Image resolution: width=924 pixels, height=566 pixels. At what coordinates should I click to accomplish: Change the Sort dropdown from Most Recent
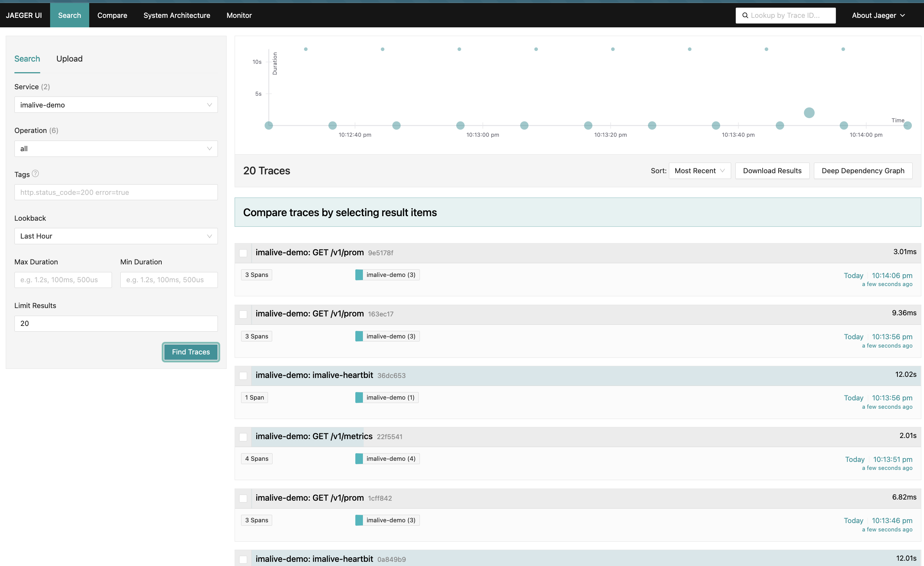[700, 171]
